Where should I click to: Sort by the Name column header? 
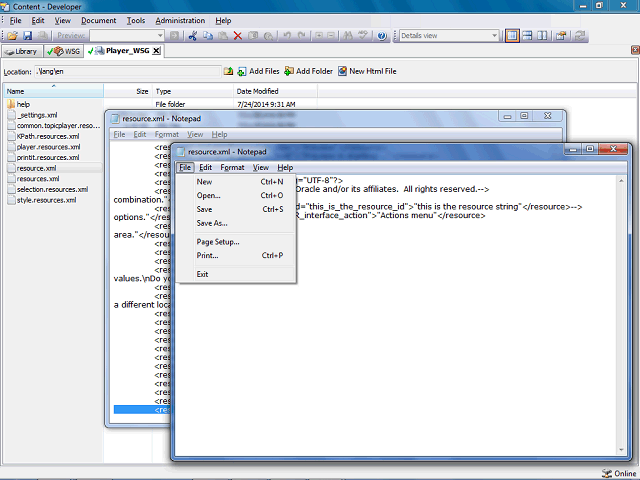pyautogui.click(x=53, y=91)
